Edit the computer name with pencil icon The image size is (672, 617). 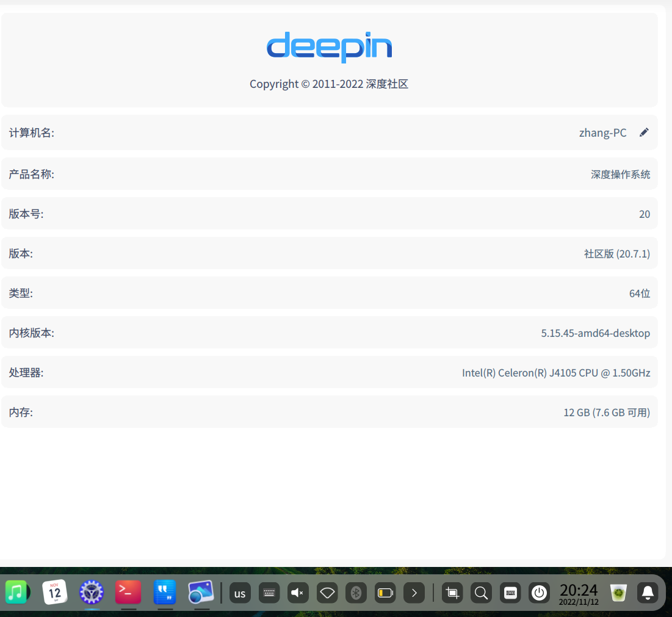point(644,132)
